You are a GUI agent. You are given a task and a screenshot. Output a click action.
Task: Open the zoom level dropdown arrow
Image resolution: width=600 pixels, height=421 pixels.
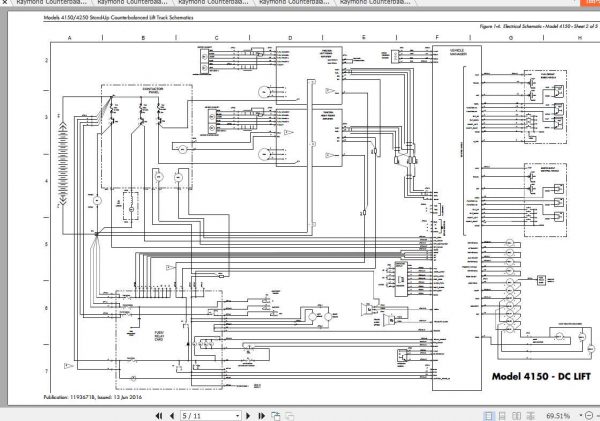[x=580, y=415]
